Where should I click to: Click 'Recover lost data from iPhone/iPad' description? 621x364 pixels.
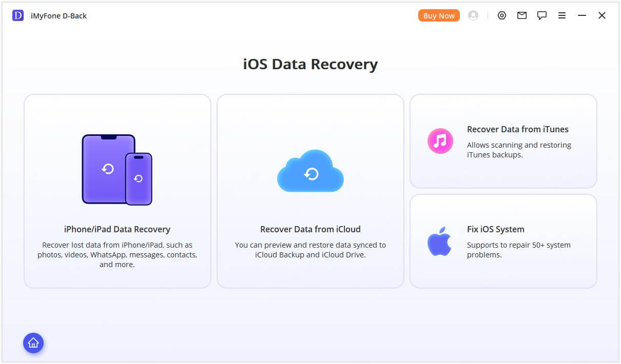117,255
